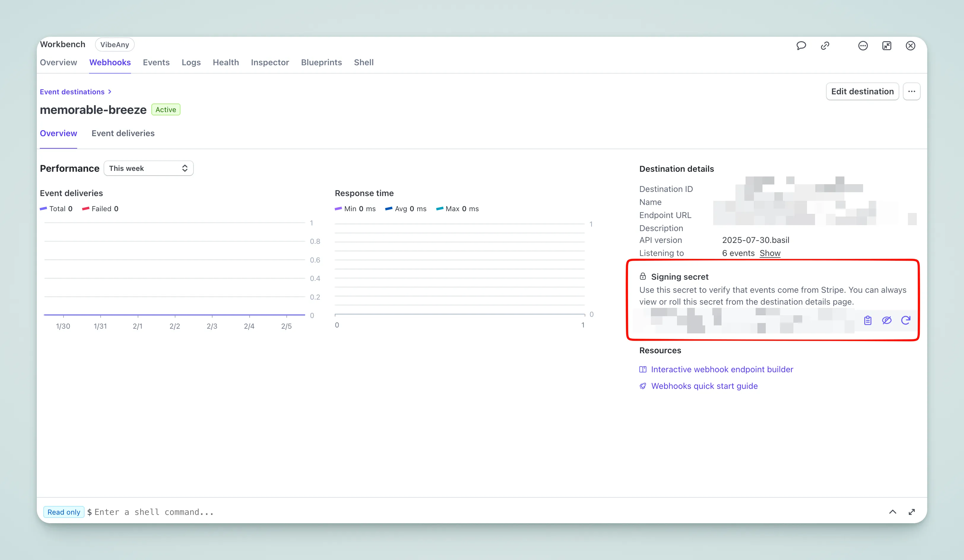
Task: Reveal the hidden signing secret
Action: [887, 320]
